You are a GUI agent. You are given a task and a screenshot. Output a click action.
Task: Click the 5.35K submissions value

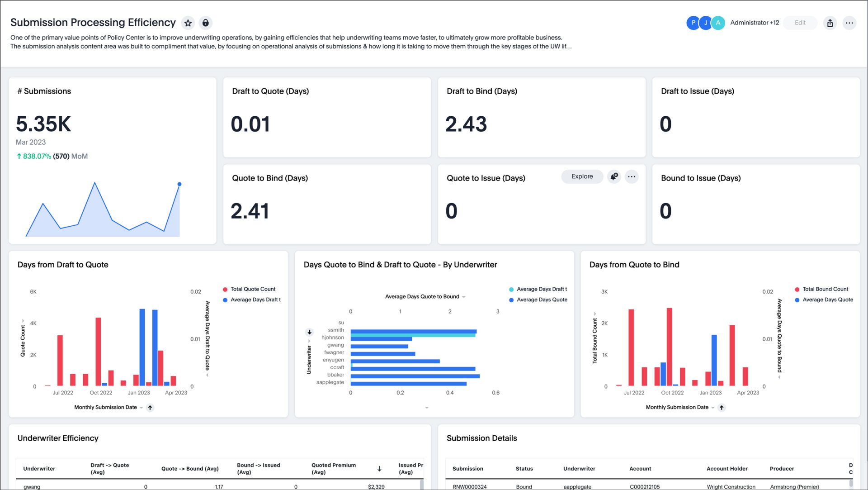(x=43, y=124)
